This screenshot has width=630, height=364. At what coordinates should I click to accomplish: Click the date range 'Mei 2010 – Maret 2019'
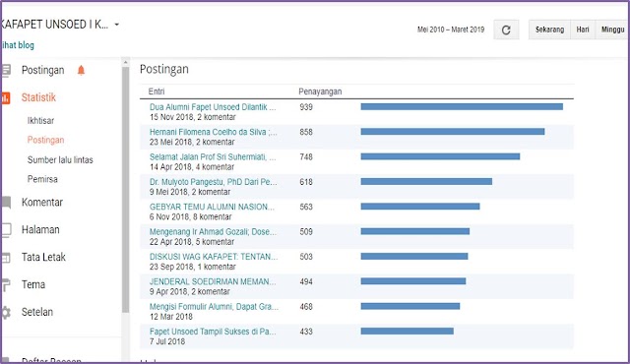(451, 30)
